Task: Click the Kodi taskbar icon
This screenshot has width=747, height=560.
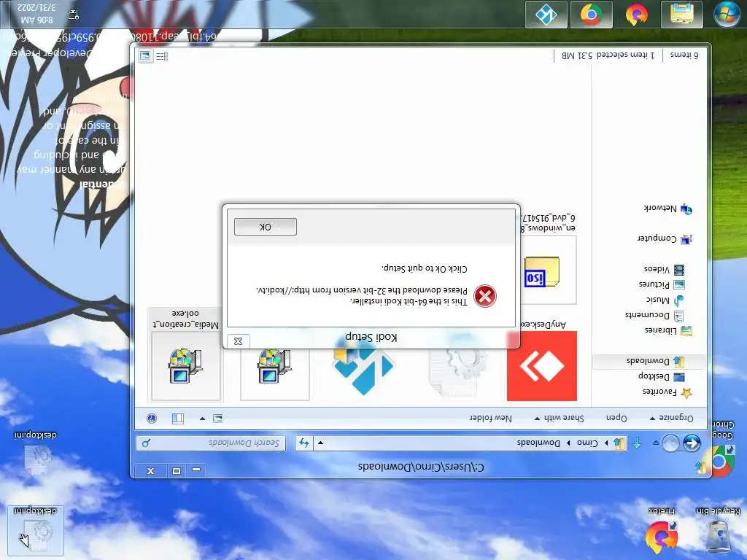Action: click(546, 15)
